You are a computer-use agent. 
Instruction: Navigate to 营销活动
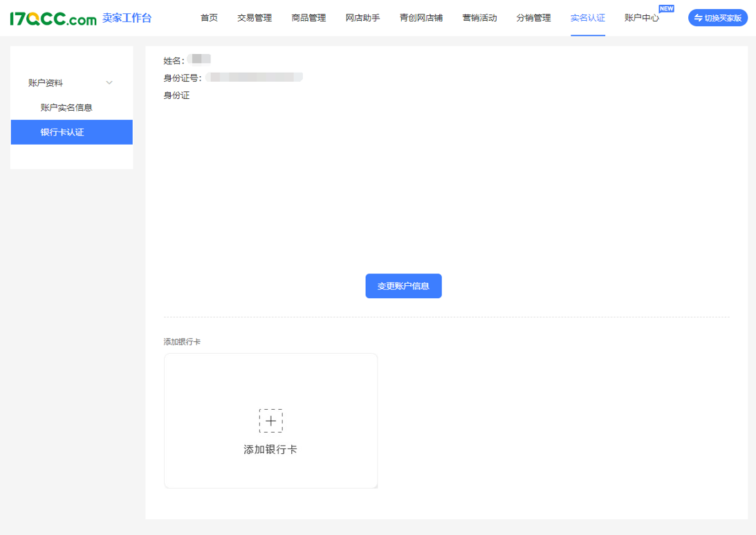tap(479, 18)
